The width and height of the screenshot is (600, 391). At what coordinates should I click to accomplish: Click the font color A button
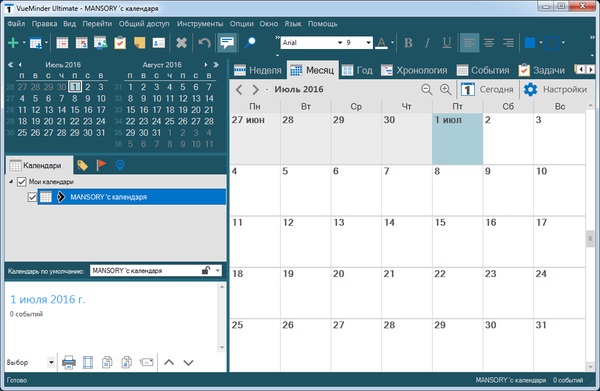(x=382, y=42)
